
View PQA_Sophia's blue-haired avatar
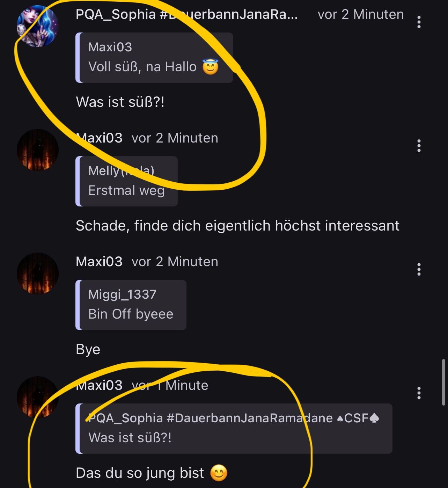pos(38,26)
